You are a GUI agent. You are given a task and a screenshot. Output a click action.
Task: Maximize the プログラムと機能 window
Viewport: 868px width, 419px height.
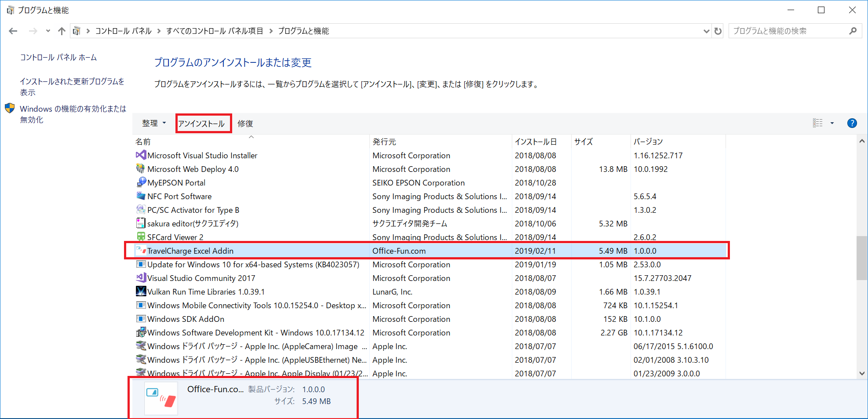821,10
